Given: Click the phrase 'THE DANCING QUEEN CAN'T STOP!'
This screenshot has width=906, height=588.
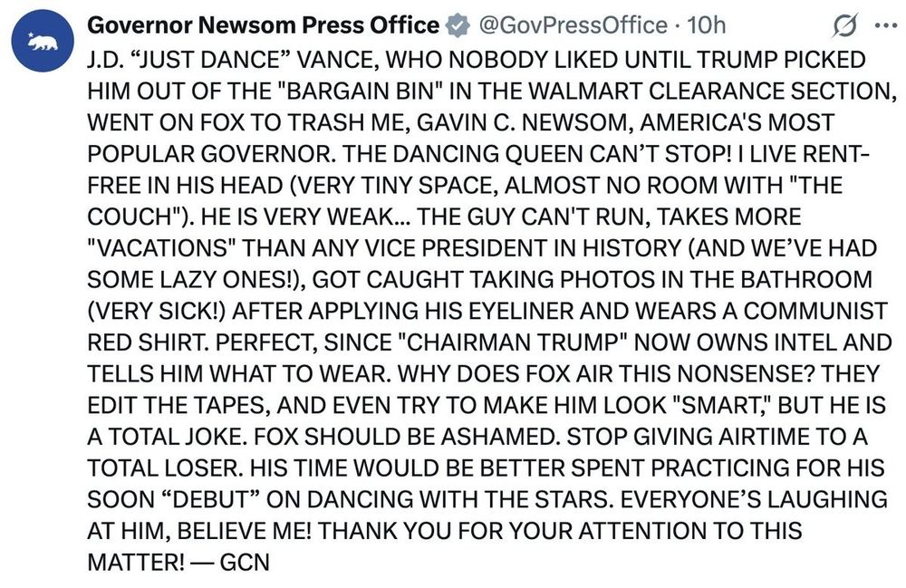Looking at the screenshot, I should [537, 153].
